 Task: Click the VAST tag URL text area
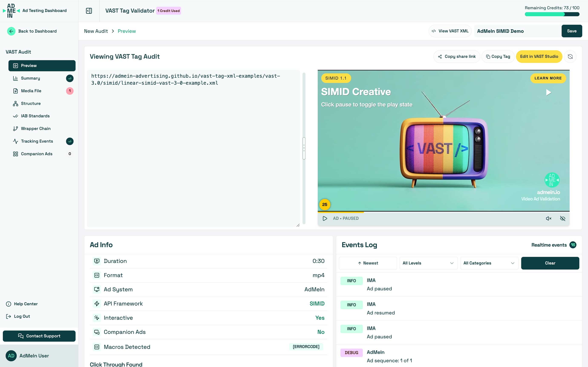click(x=193, y=148)
